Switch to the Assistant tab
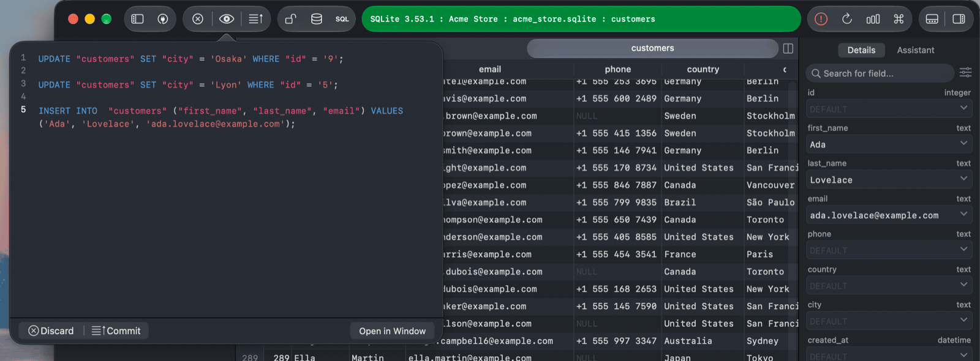The height and width of the screenshot is (361, 980). 916,50
